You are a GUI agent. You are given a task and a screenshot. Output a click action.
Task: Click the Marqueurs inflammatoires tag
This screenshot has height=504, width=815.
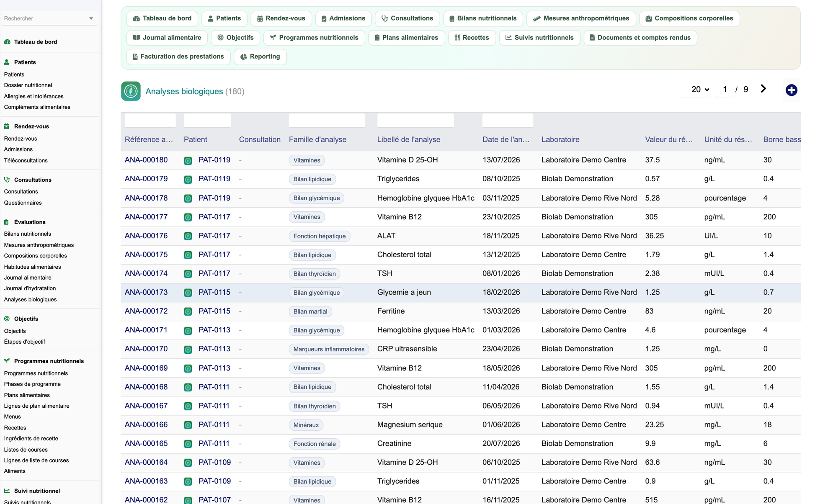click(x=329, y=349)
